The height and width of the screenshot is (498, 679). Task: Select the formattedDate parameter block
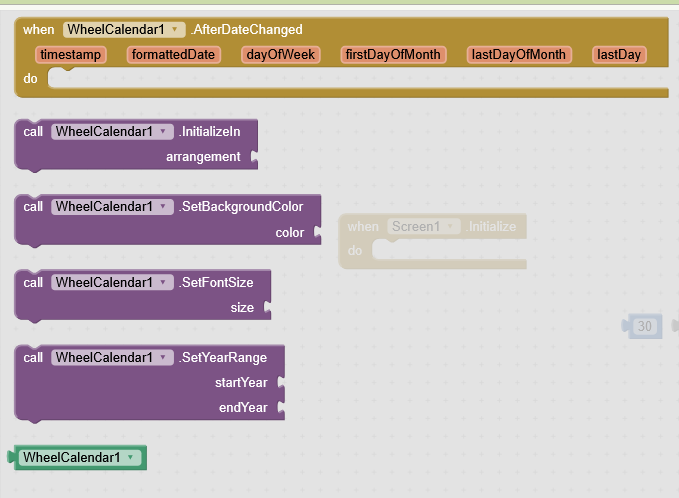174,55
